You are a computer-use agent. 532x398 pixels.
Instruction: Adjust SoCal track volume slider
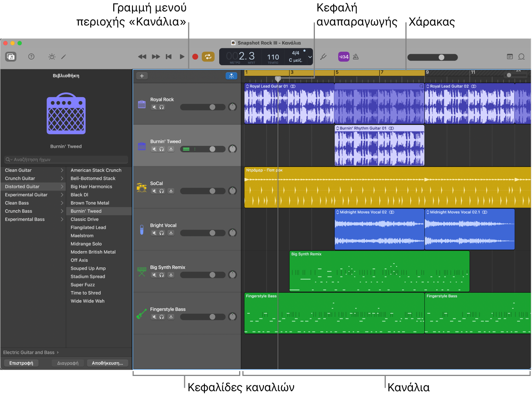(x=203, y=191)
